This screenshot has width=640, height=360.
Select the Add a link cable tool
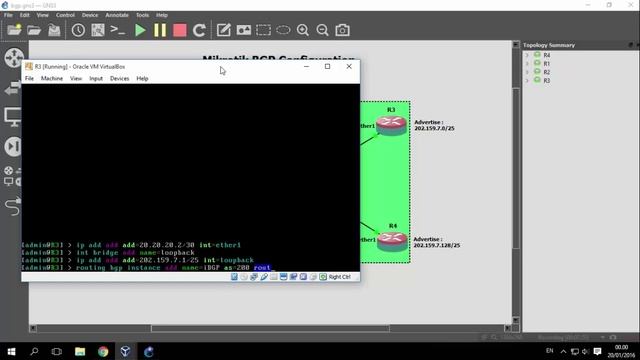click(13, 206)
